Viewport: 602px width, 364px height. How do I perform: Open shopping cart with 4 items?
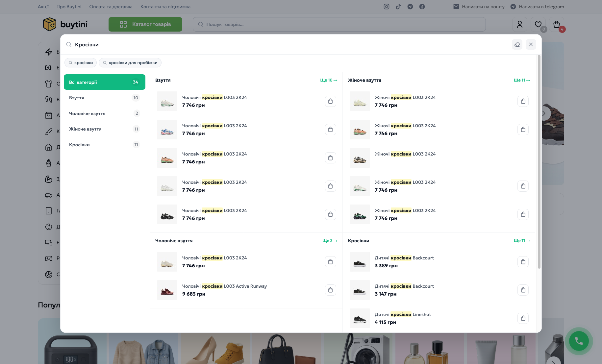557,24
